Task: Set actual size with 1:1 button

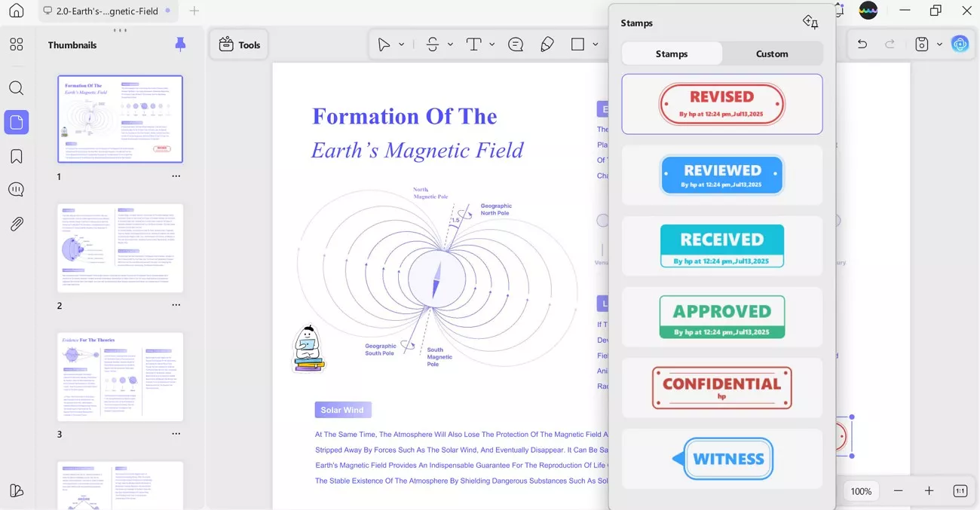Action: (x=960, y=490)
